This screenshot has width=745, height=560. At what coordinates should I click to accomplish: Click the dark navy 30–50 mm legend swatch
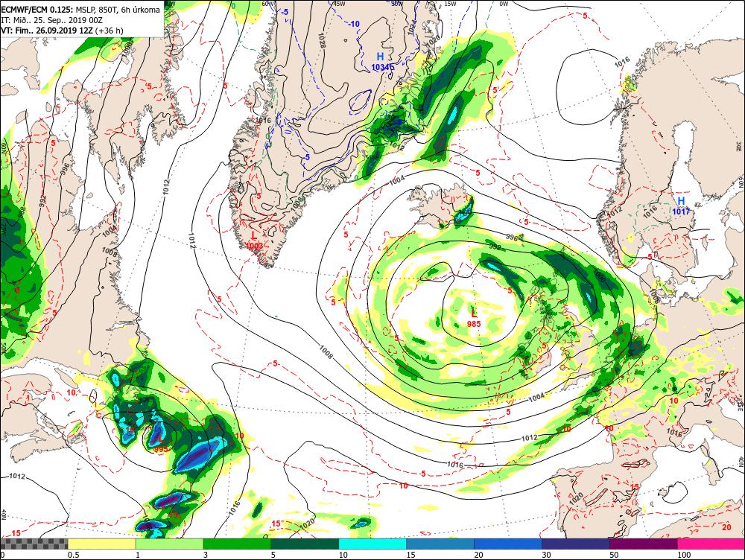tap(575, 544)
